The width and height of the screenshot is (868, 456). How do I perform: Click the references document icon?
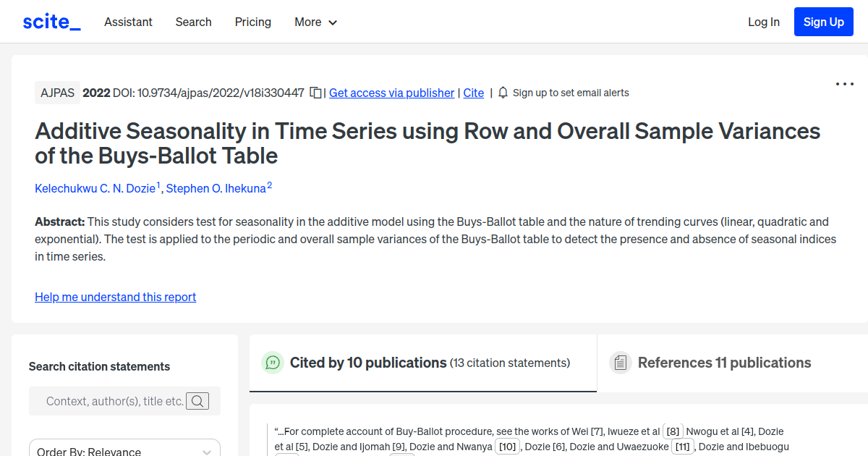click(x=621, y=362)
